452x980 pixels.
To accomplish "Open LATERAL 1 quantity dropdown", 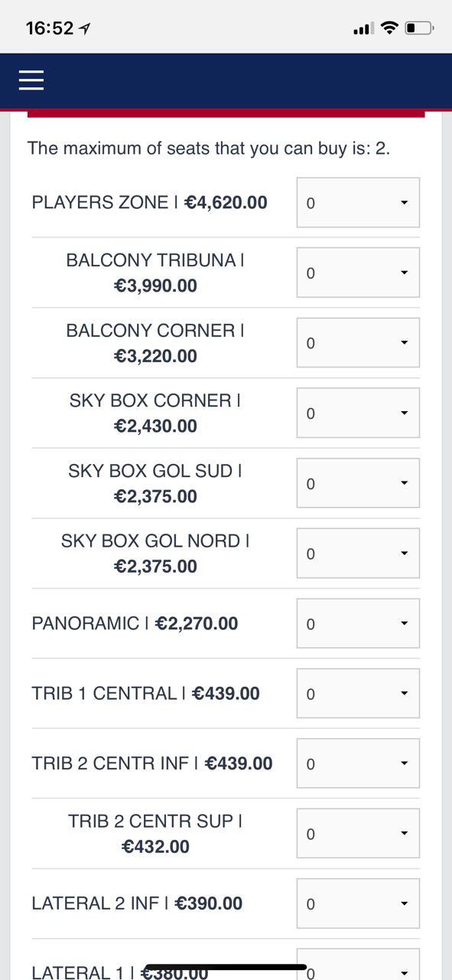I will (358, 965).
